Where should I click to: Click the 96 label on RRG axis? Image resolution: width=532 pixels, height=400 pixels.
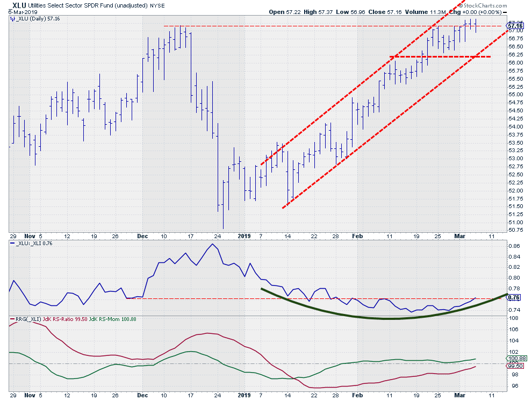click(514, 386)
